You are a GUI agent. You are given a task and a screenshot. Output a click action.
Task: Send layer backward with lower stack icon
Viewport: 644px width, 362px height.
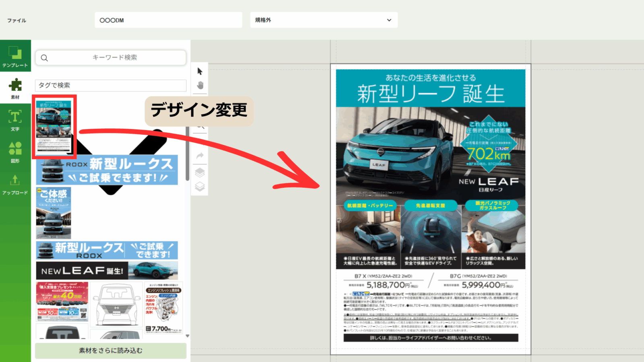[x=200, y=187]
